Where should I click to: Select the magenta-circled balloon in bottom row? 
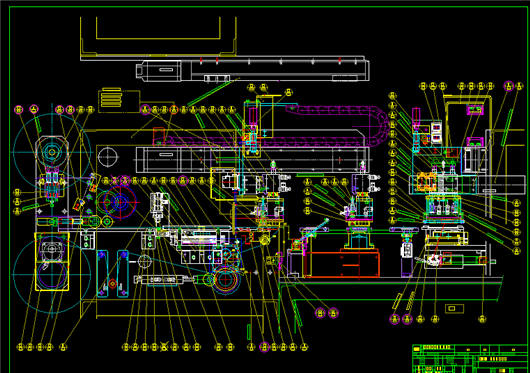tap(264, 347)
